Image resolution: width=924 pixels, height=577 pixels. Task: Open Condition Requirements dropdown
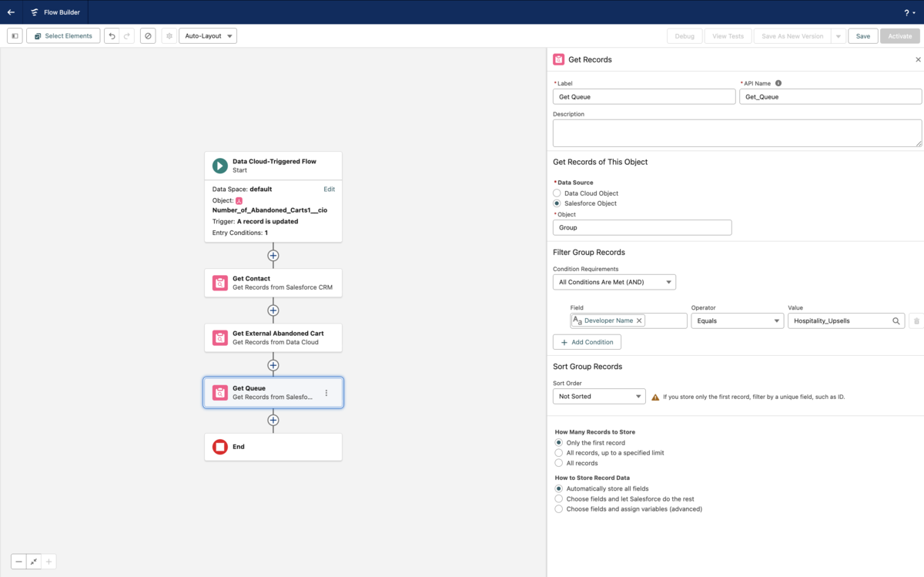[614, 282]
